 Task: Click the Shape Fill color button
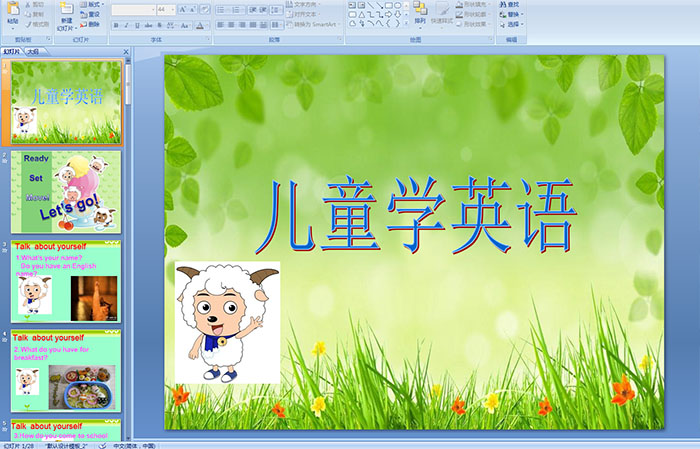pyautogui.click(x=472, y=4)
